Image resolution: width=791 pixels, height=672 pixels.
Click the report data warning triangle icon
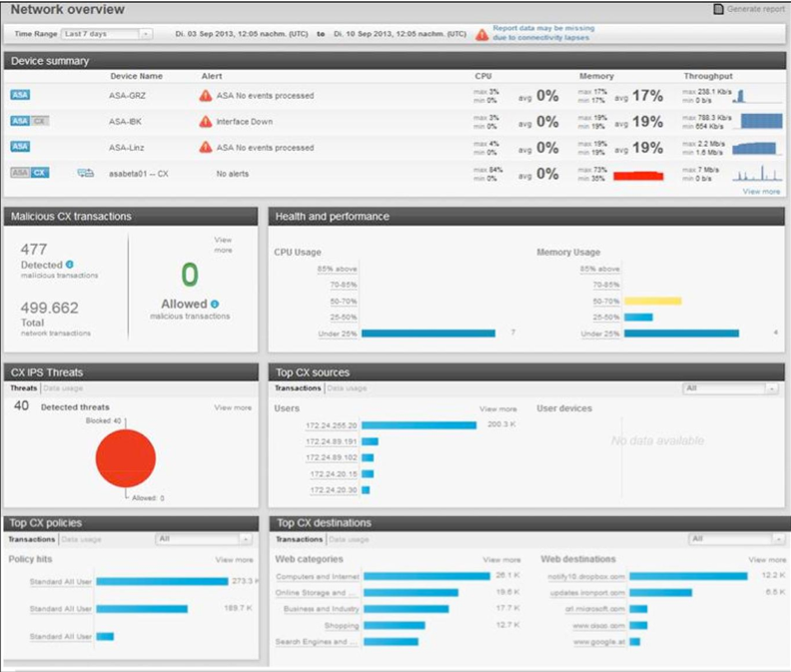(482, 34)
